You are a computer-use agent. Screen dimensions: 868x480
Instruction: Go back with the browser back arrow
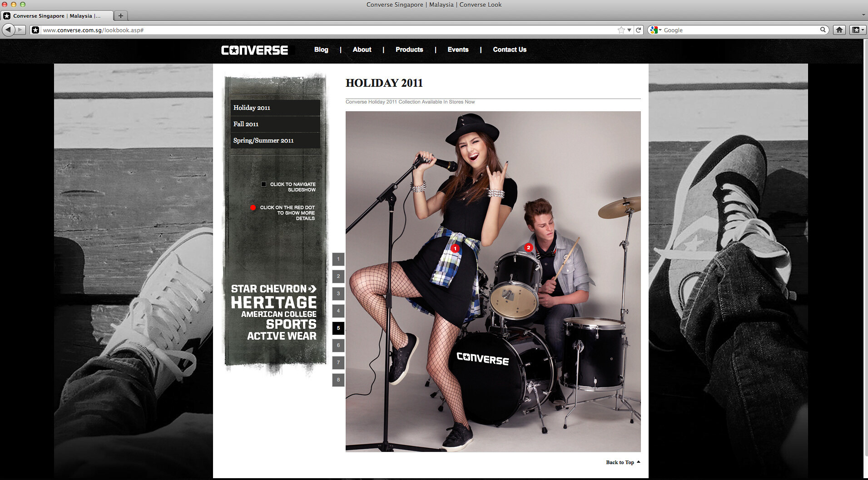8,30
